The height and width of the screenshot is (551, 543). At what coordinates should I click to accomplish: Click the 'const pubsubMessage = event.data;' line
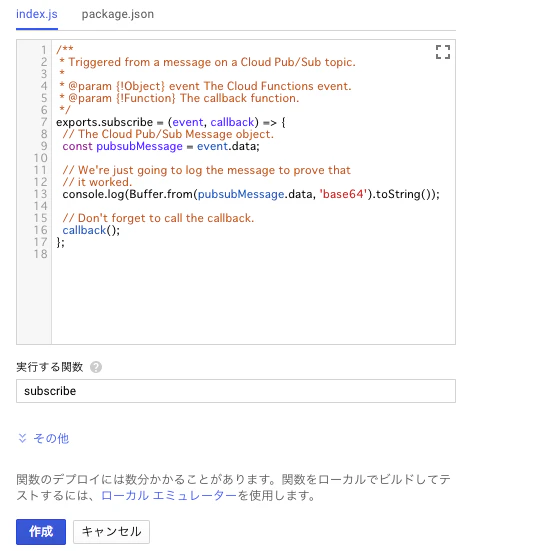pos(161,146)
